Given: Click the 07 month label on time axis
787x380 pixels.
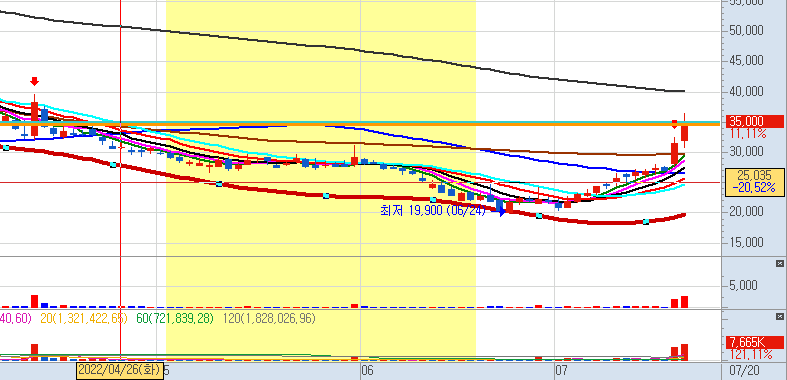Looking at the screenshot, I should [x=562, y=370].
